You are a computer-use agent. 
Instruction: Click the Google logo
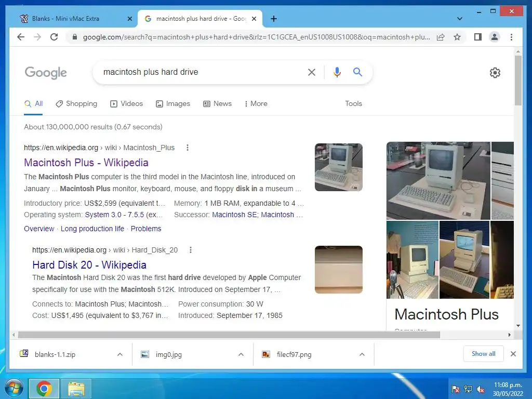pos(46,73)
